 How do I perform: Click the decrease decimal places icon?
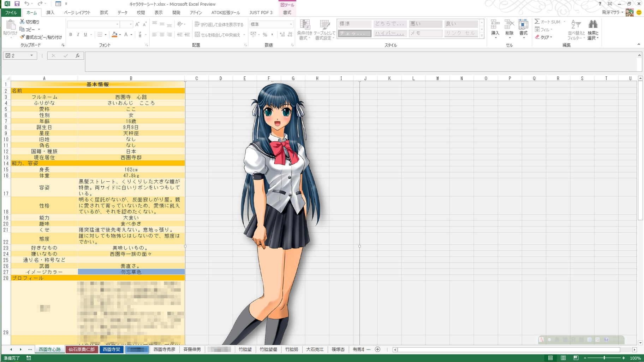pos(290,35)
